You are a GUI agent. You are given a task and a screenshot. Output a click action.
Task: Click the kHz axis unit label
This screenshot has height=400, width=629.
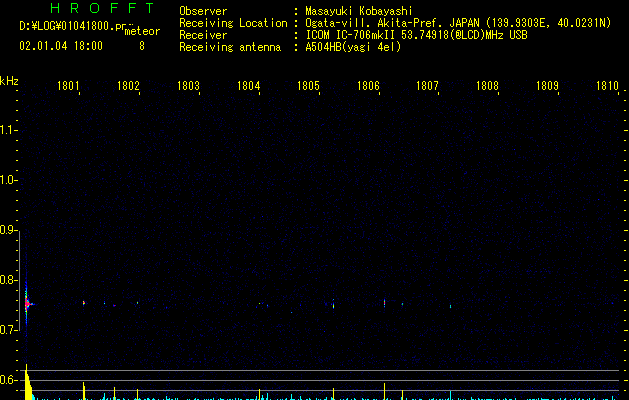(x=9, y=81)
